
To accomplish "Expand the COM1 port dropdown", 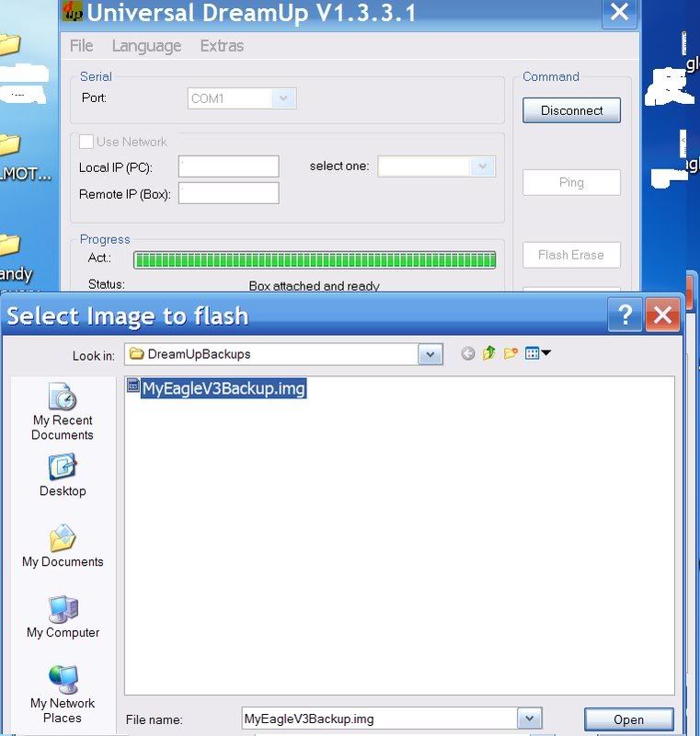I will coord(283,98).
